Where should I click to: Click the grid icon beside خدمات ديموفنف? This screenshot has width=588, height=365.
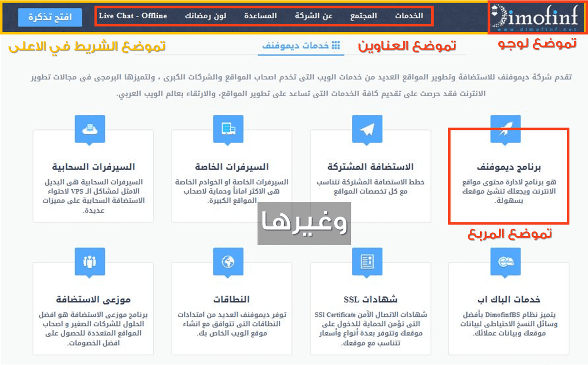click(336, 46)
